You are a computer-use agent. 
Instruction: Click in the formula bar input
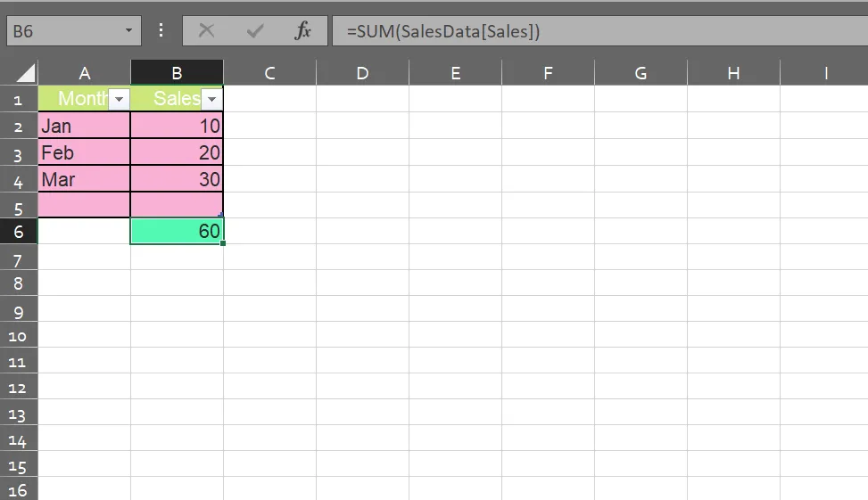(x=600, y=31)
